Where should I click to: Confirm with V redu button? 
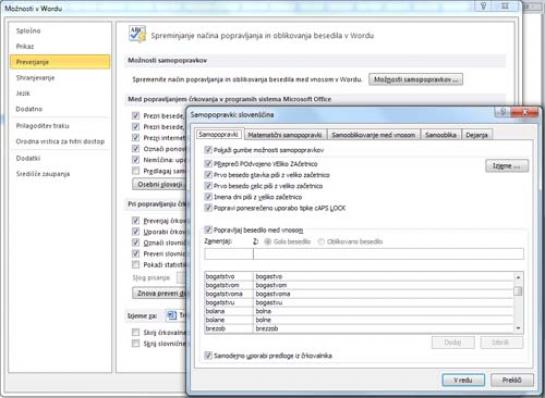tap(463, 380)
